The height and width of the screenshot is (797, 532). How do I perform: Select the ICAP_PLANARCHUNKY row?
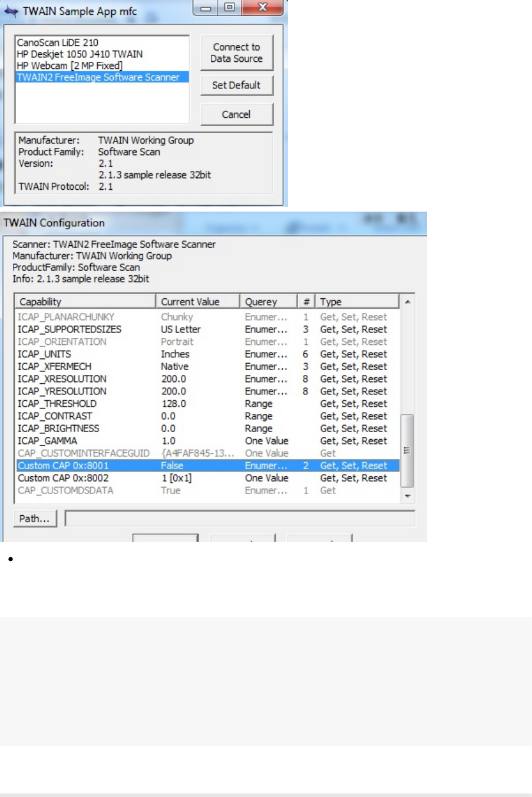click(x=207, y=317)
